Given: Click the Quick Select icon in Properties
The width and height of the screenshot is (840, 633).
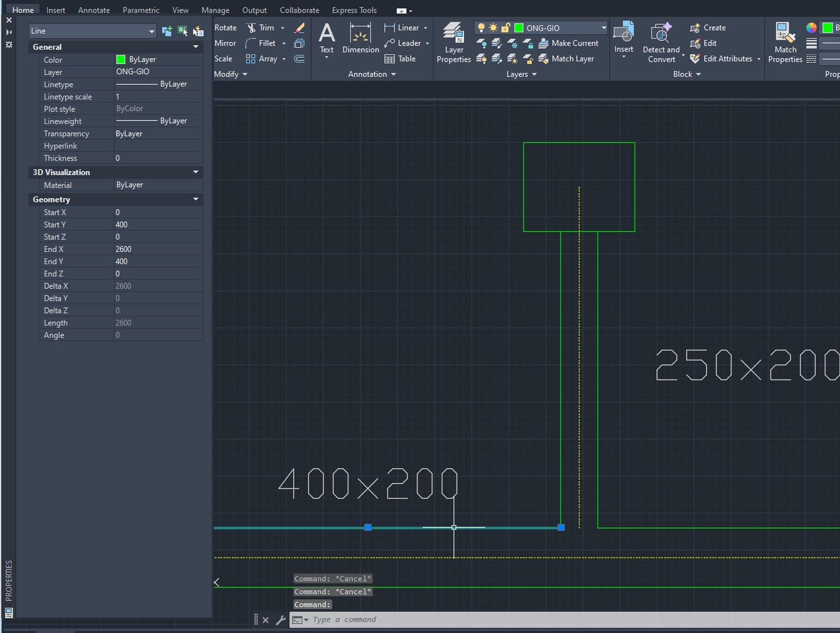Looking at the screenshot, I should pyautogui.click(x=198, y=31).
